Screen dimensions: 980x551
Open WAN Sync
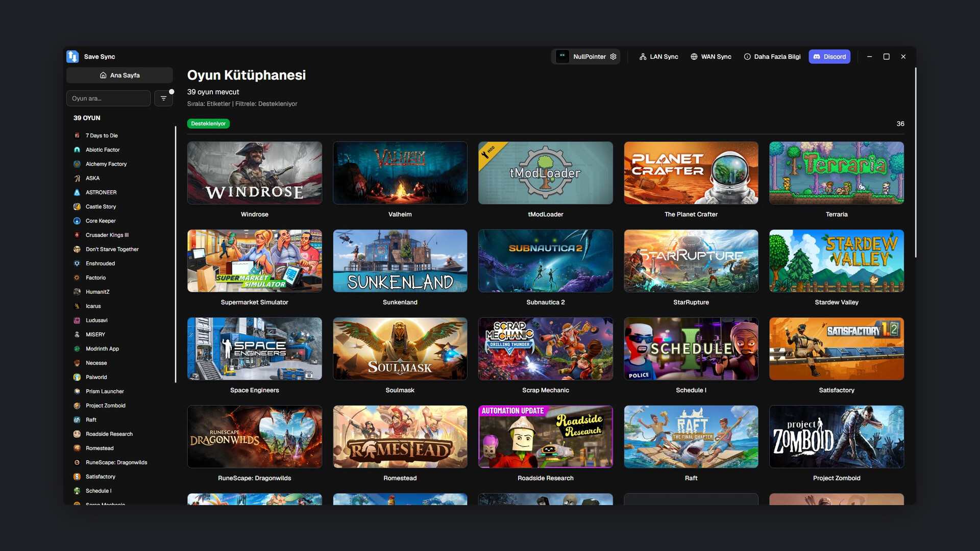point(711,57)
